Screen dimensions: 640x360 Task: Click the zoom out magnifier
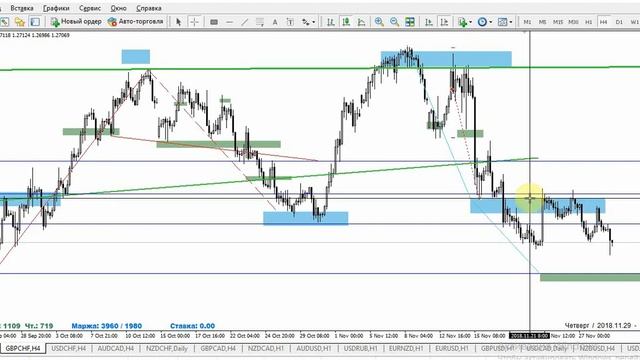[x=394, y=22]
